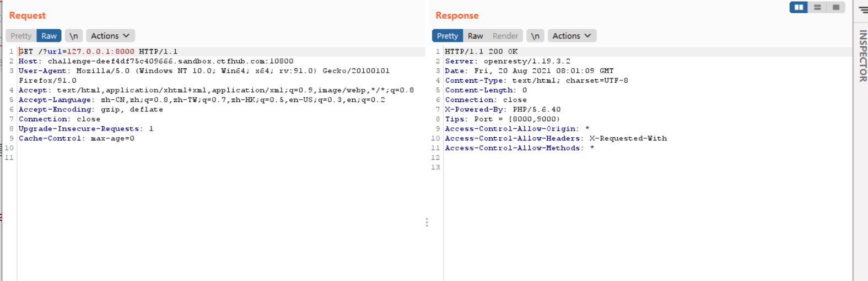This screenshot has width=868, height=281.
Task: Click the Server: openresty response header
Action: coord(508,61)
